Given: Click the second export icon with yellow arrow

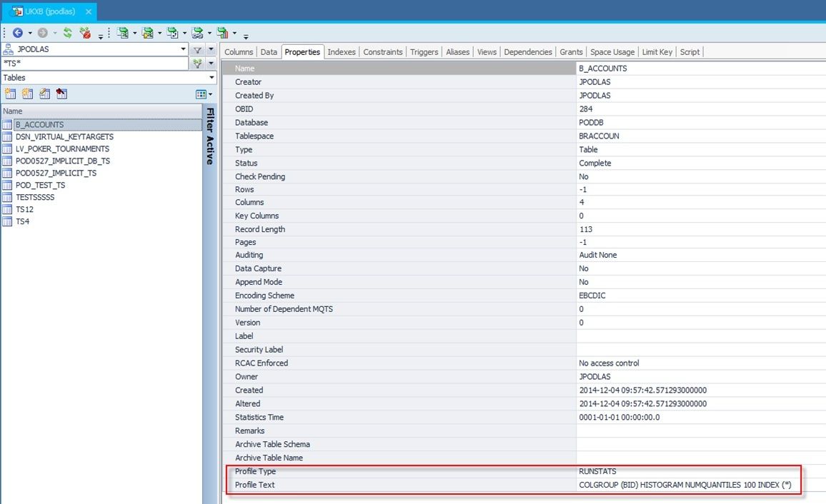Looking at the screenshot, I should coord(148,33).
